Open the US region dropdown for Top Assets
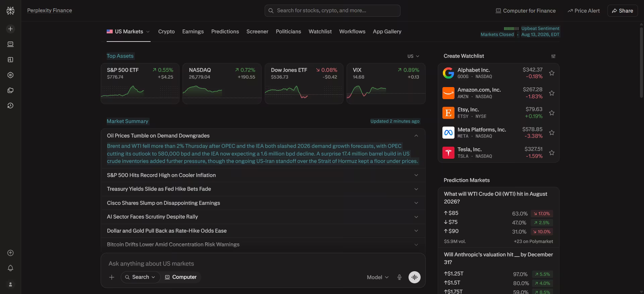Viewport: 644px width, 294px height. [413, 56]
